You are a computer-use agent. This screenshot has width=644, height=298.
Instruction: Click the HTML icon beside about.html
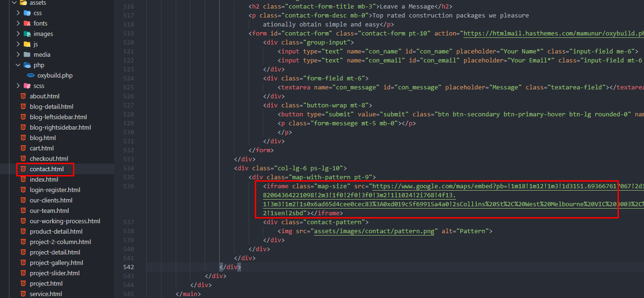(23, 96)
